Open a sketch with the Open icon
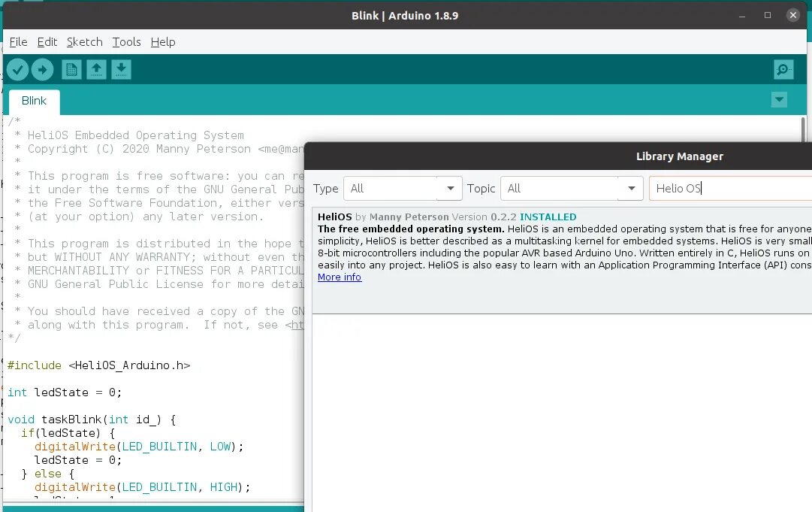This screenshot has width=812, height=512. 96,69
